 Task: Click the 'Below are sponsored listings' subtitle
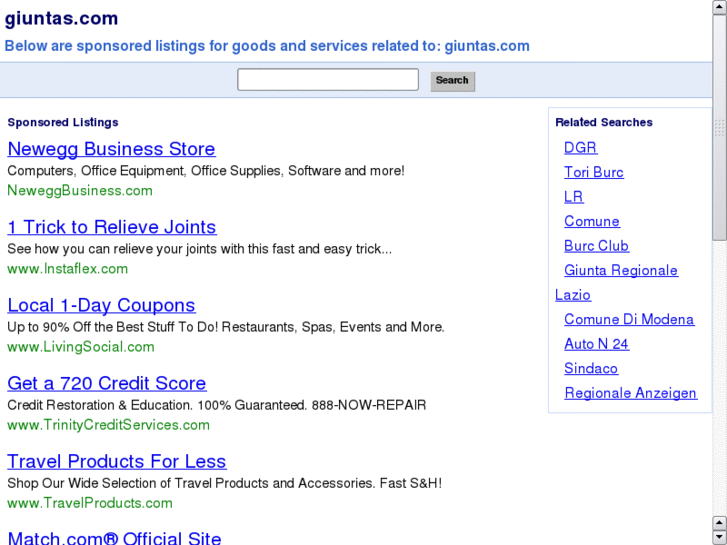(x=267, y=46)
